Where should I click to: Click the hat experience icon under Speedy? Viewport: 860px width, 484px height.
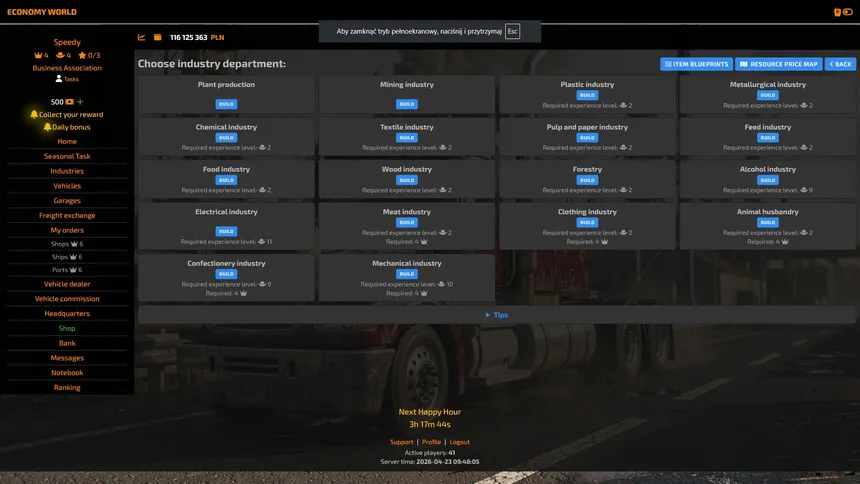pos(60,55)
